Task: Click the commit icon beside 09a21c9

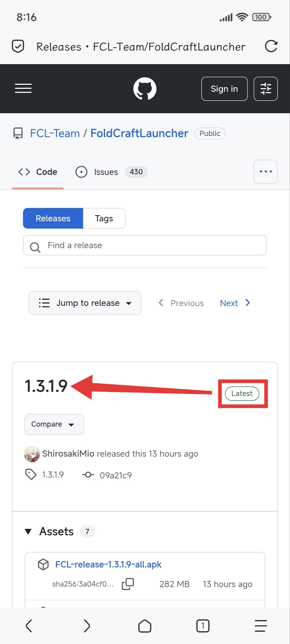Action: pyautogui.click(x=88, y=475)
